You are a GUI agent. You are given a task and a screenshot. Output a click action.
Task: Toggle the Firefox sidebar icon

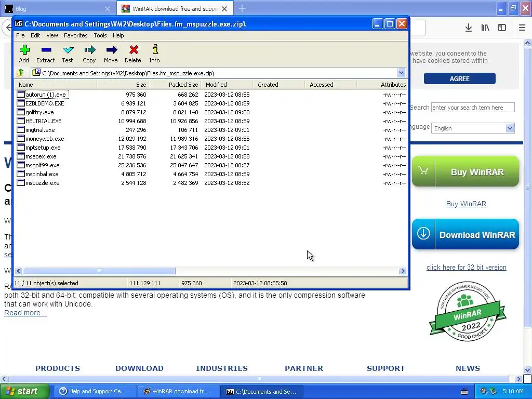point(502,28)
